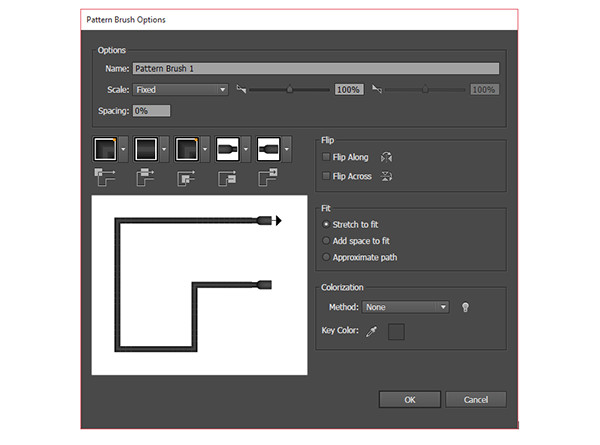Click the Name field with Pattern Brush 1

(316, 68)
